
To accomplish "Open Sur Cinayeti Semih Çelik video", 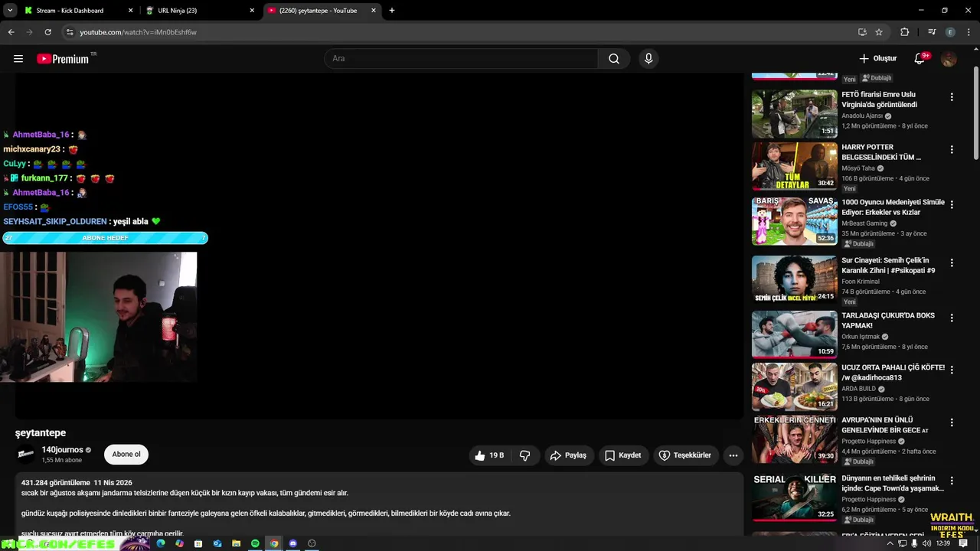I will coord(794,279).
